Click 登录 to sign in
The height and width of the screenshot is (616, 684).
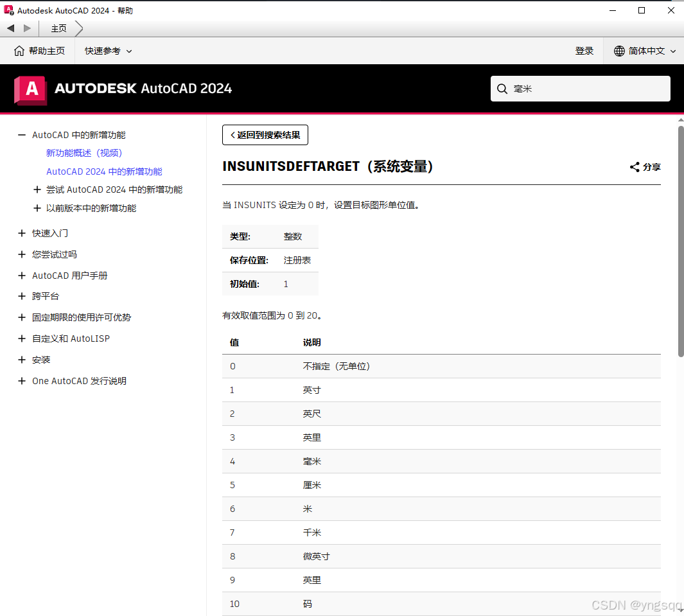(584, 51)
